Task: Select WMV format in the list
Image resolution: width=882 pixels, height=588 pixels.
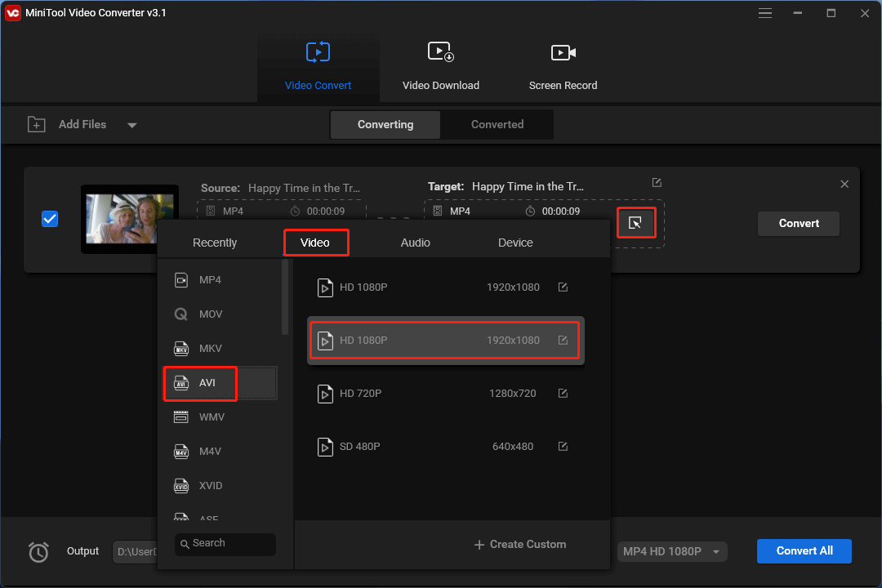Action: [x=220, y=417]
